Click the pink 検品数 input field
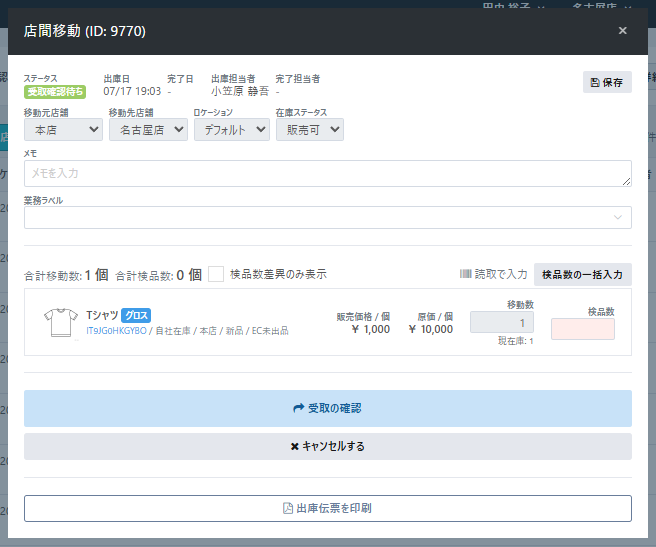The image size is (656, 547). (x=583, y=329)
